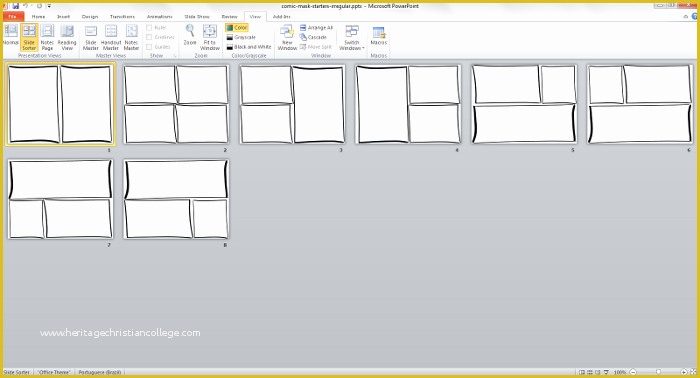Switch to the Transitions tab
Viewport: 700px width, 378px height.
[122, 17]
